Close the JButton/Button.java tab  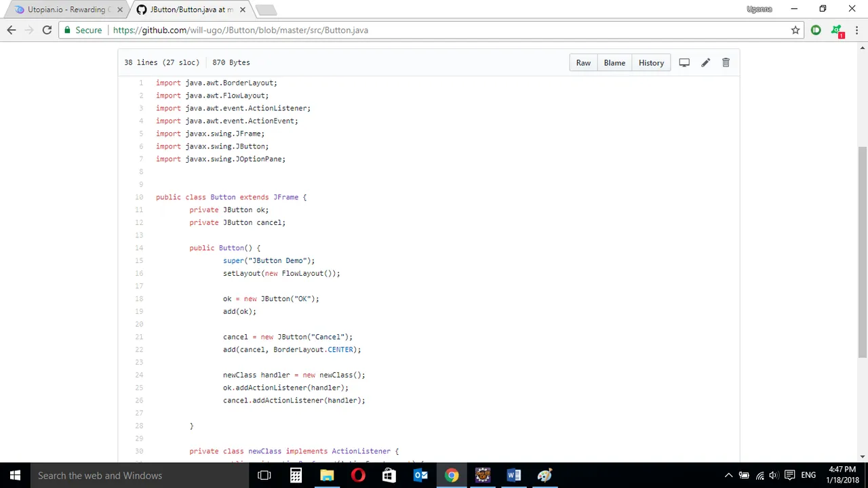(242, 9)
